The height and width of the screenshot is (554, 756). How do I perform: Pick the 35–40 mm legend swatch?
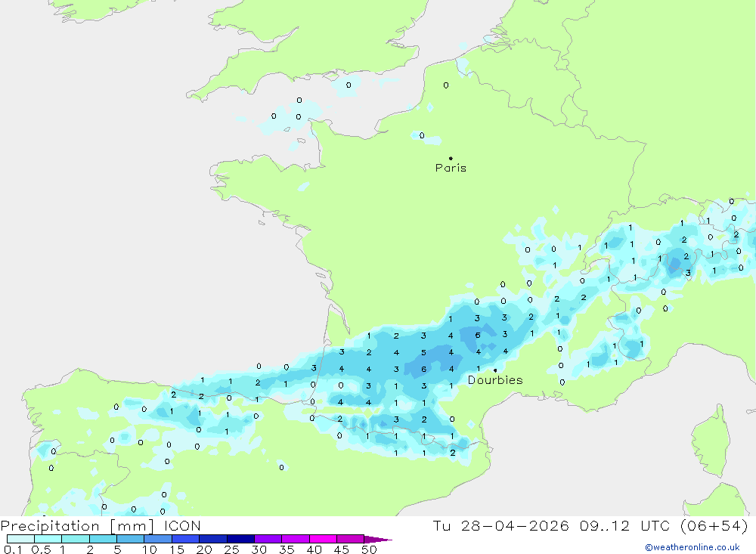(296, 539)
